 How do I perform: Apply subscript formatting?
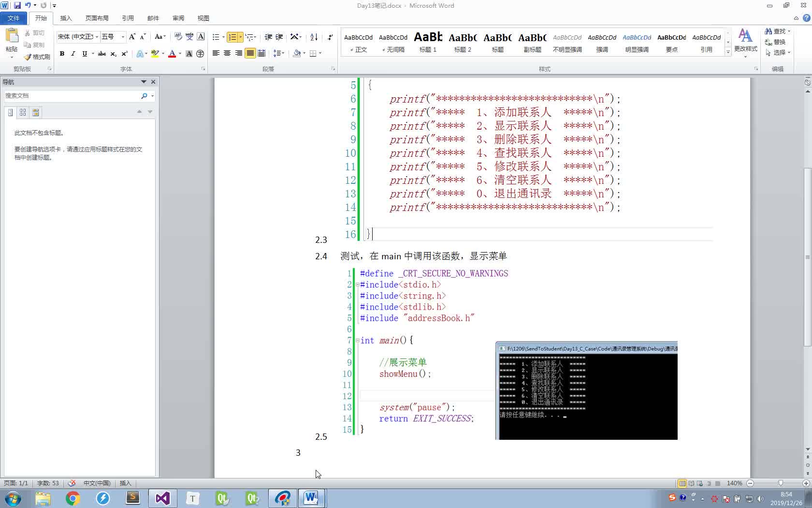(x=113, y=53)
